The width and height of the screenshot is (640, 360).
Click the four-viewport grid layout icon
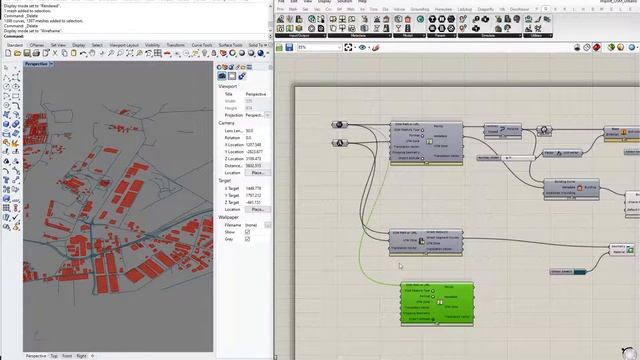158,53
